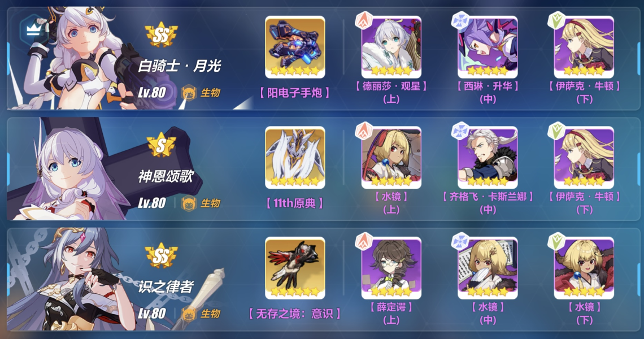Select the 西琳·升华 (中) stigmata card
Image resolution: width=644 pixels, height=339 pixels.
(x=488, y=47)
